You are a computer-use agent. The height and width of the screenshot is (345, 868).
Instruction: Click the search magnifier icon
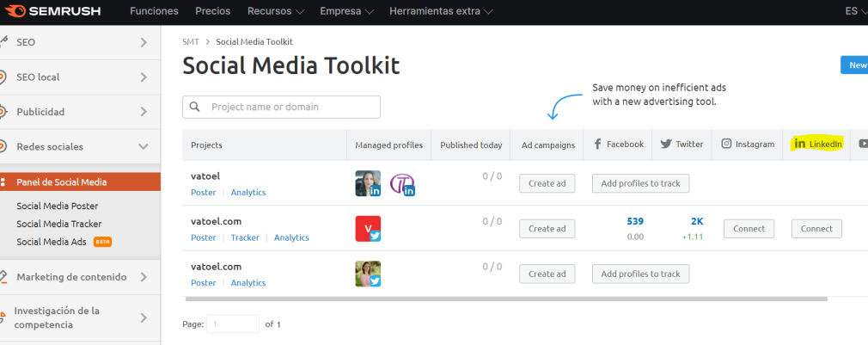(194, 107)
